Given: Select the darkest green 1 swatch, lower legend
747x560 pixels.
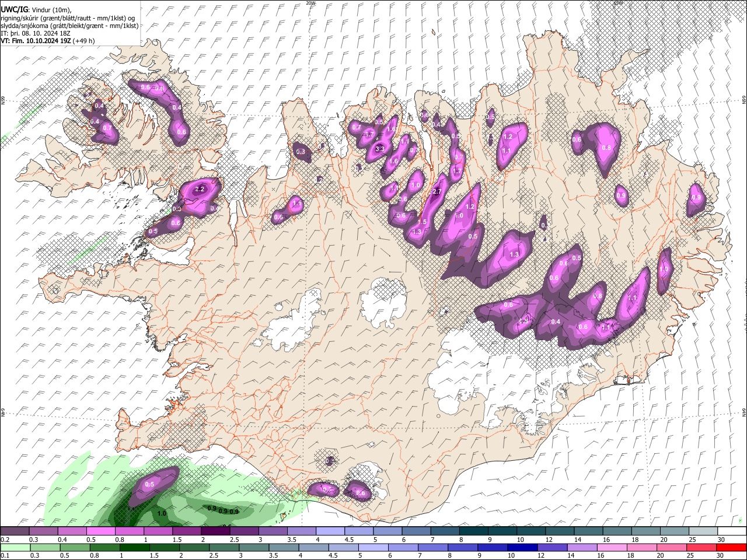Looking at the screenshot, I should (135, 547).
